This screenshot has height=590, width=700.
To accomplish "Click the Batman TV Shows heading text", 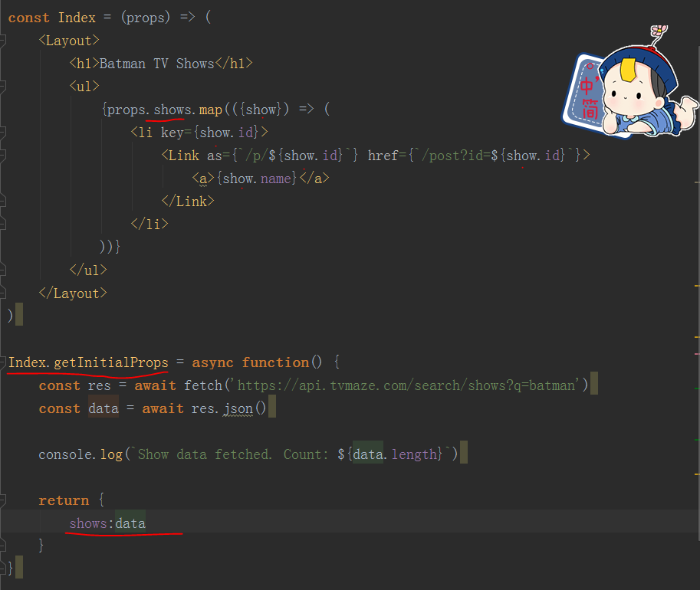I will (x=156, y=64).
